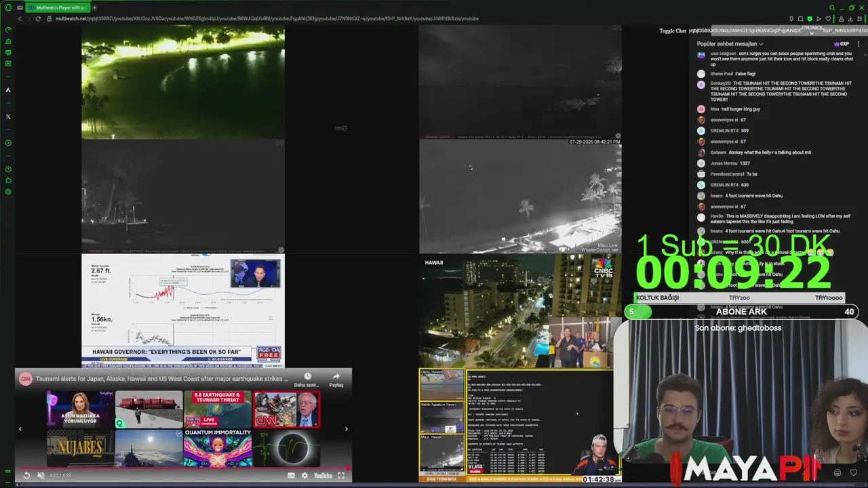Open Shane Paul's chat profile avatar

[701, 73]
